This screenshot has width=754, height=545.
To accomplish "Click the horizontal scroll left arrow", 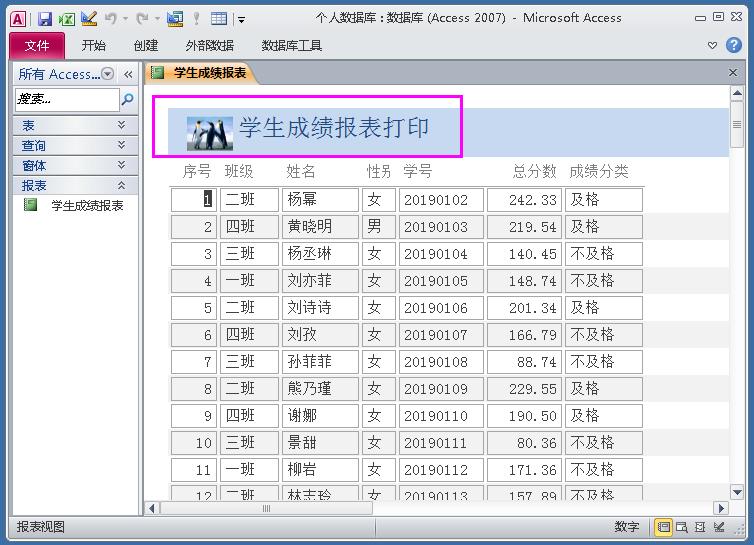I will (152, 508).
